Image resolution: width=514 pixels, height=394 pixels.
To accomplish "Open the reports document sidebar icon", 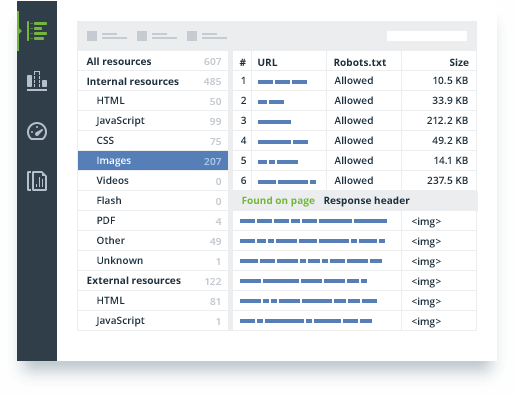I will pyautogui.click(x=37, y=181).
